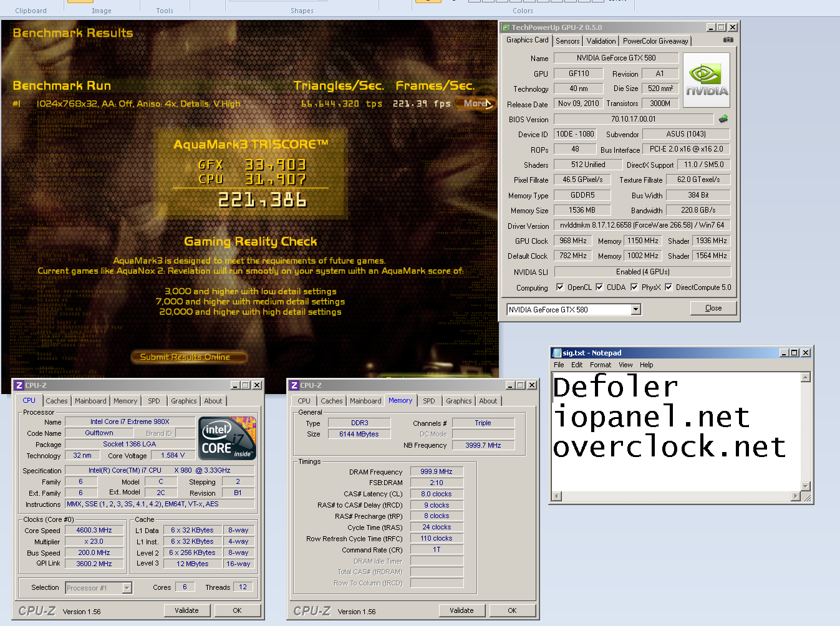
Task: Click the AquaMark total score 221,386
Action: point(263,200)
